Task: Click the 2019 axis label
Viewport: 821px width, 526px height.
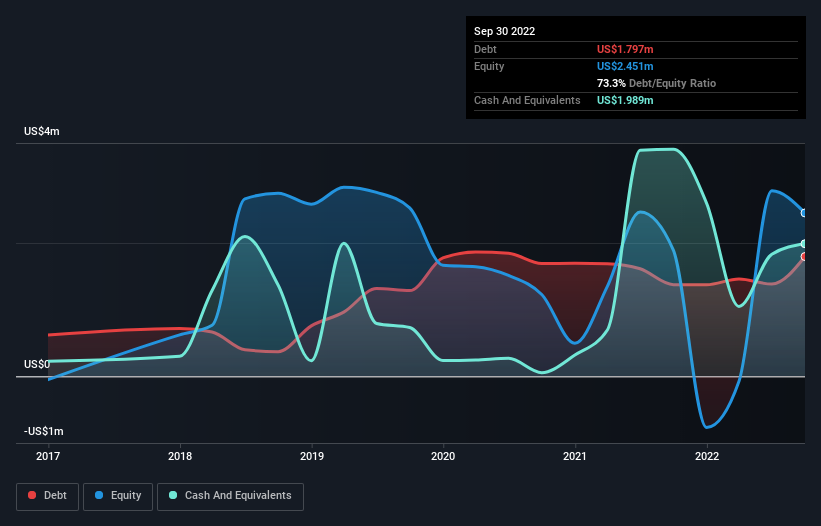Action: (x=312, y=456)
